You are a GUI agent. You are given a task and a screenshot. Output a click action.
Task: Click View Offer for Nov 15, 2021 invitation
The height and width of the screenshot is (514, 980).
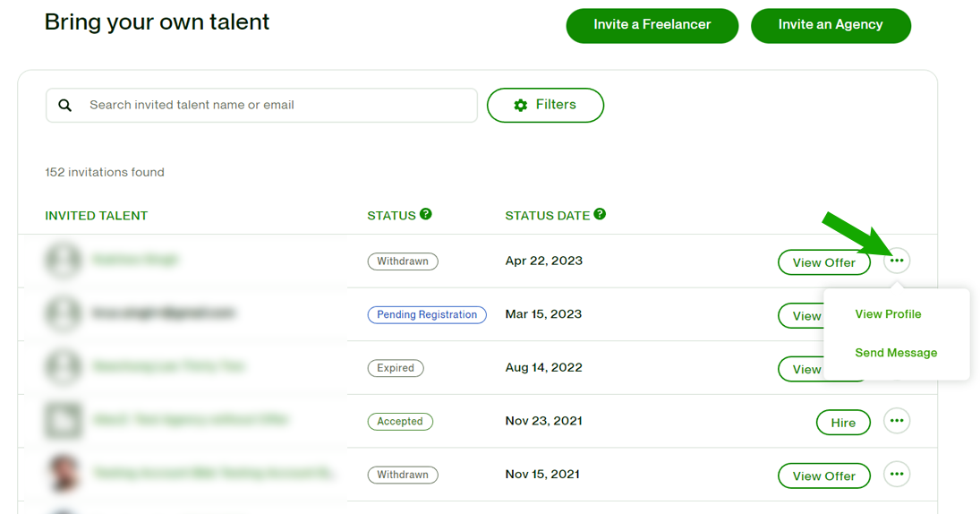(823, 476)
